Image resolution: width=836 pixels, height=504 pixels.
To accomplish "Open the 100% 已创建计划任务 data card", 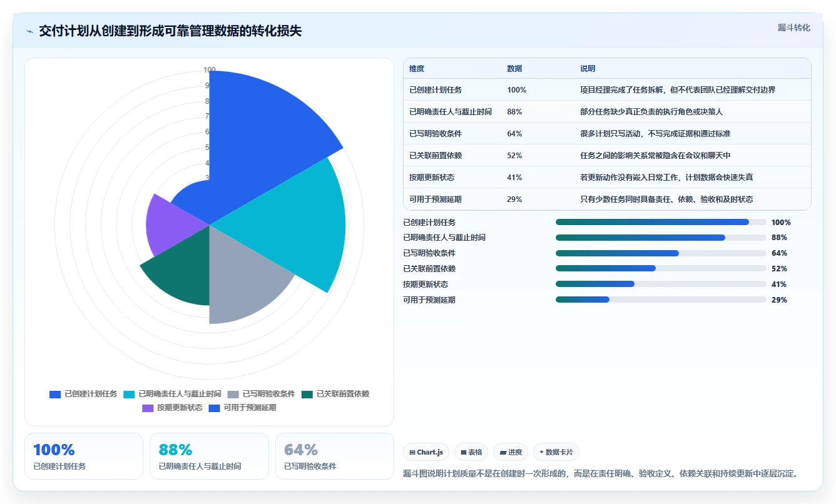I will [84, 456].
